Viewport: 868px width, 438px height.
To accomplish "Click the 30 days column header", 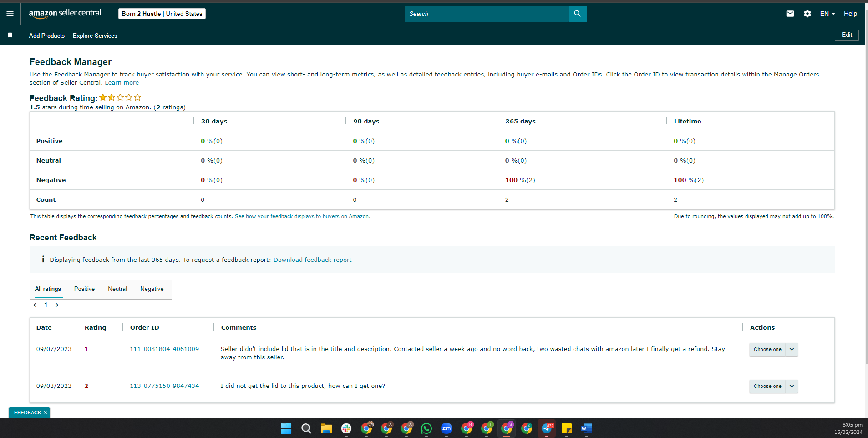I will (x=214, y=121).
